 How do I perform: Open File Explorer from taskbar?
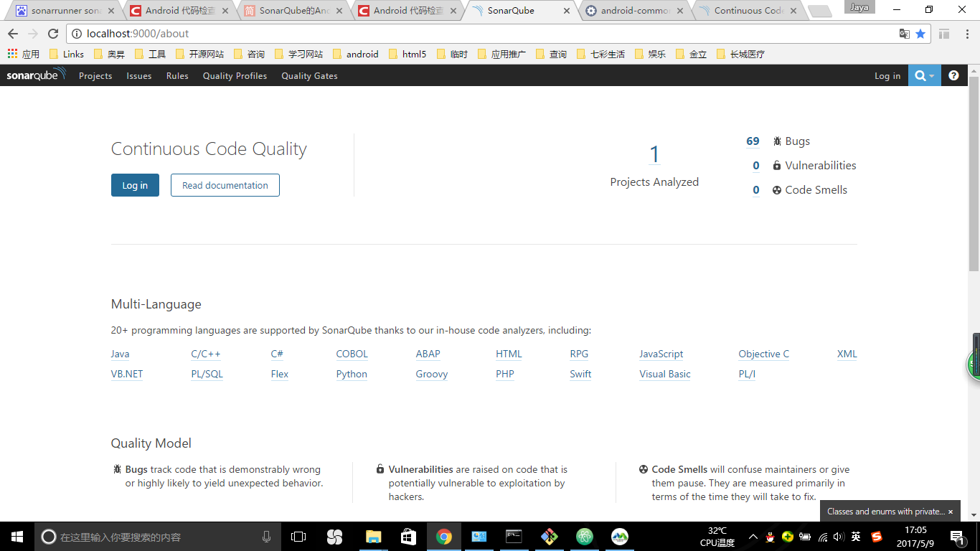(373, 537)
